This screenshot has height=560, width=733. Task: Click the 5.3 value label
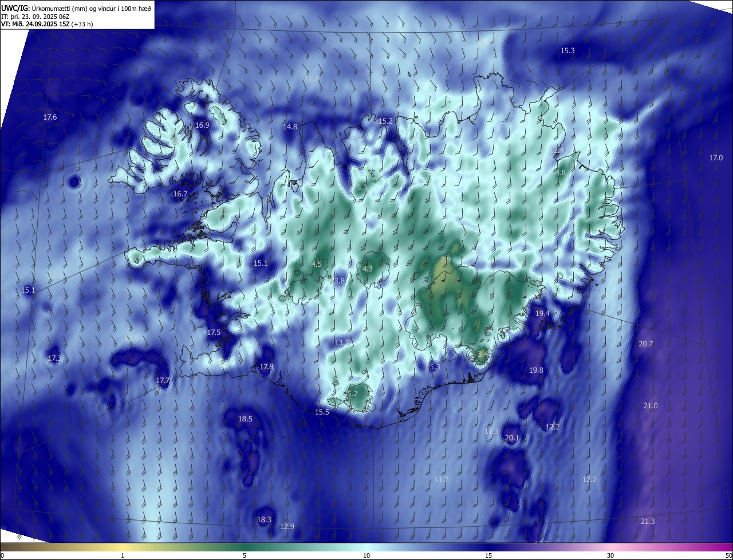[362, 187]
